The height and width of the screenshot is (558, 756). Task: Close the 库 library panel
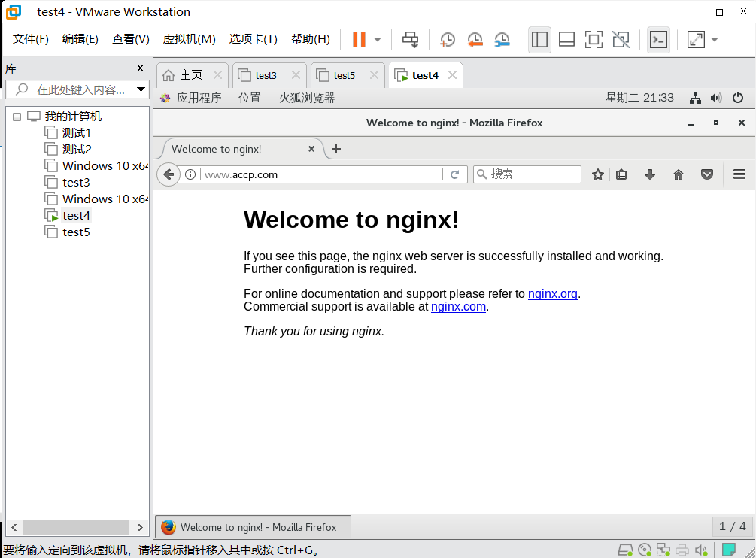tap(141, 68)
